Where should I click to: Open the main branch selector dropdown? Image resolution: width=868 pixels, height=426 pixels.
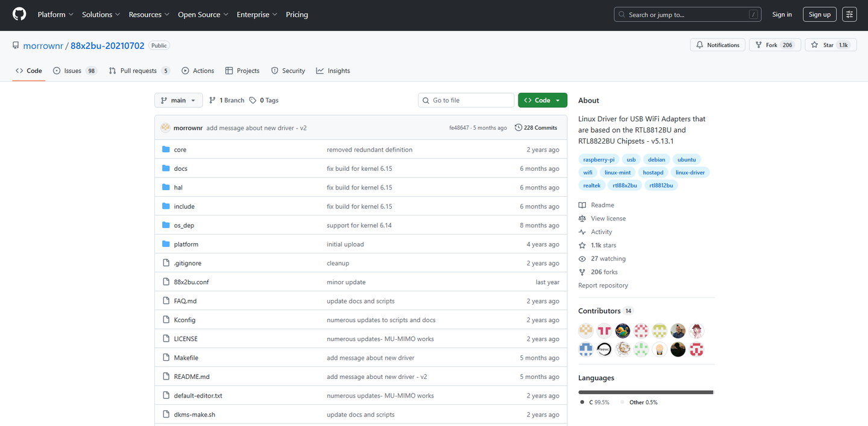(178, 100)
